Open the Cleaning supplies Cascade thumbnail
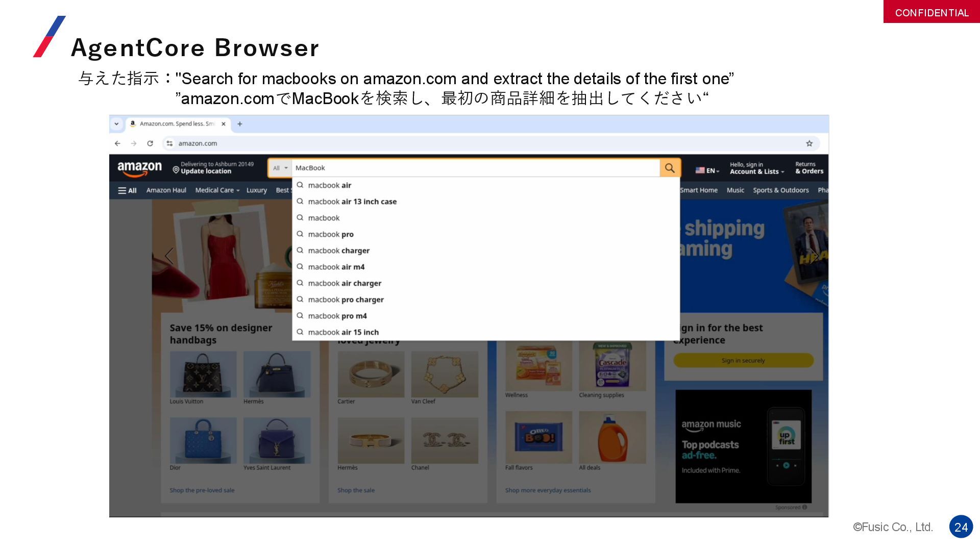The image size is (980, 551). [612, 366]
